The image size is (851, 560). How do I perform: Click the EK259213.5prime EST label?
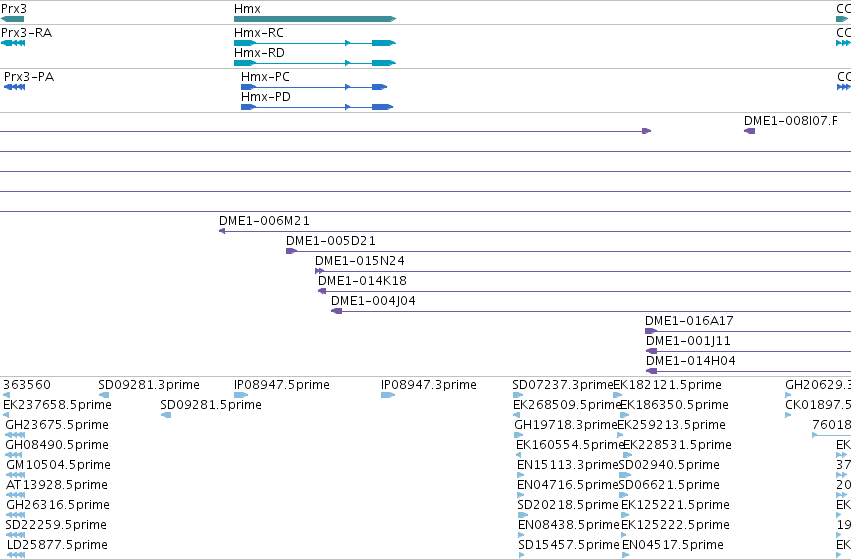click(671, 425)
